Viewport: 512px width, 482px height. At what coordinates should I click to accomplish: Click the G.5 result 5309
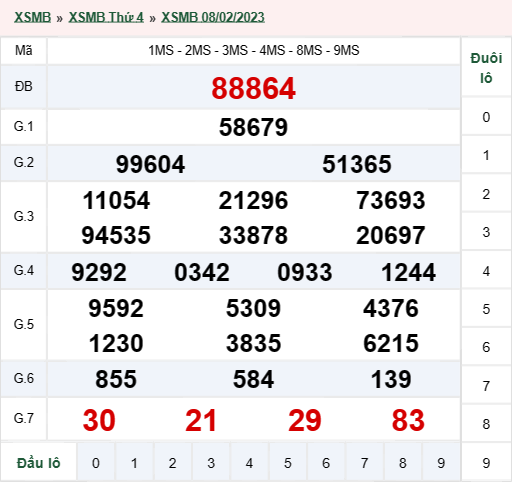(x=253, y=308)
